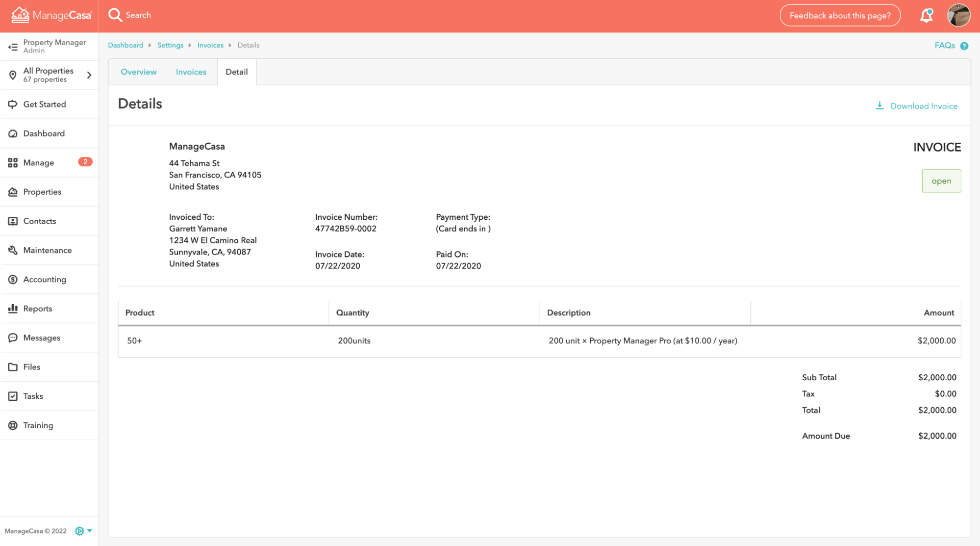Screen dimensions: 980x546
Task: Open Maintenance sidebar item
Action: pyautogui.click(x=49, y=250)
